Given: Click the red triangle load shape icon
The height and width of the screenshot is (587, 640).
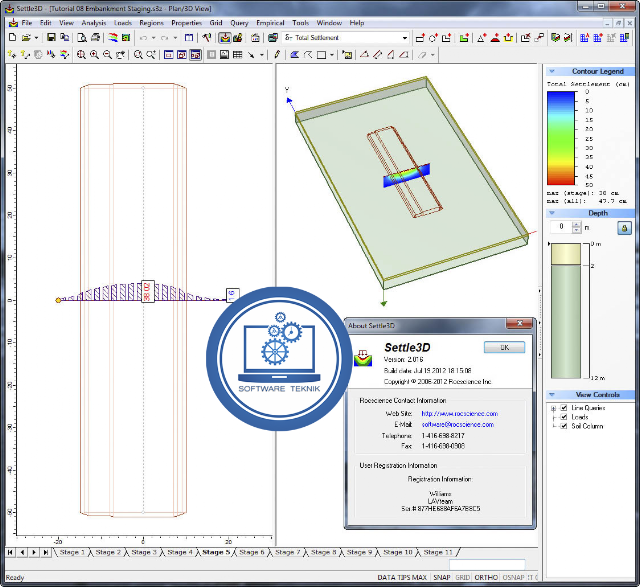Looking at the screenshot, I should pos(482,38).
